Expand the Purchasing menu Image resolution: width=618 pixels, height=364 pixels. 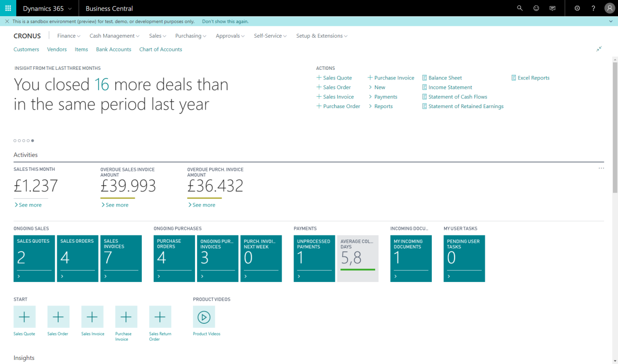click(191, 36)
